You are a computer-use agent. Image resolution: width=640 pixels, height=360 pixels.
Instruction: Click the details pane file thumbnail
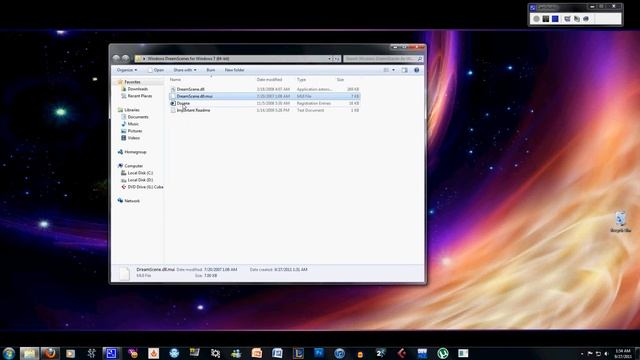(x=124, y=273)
